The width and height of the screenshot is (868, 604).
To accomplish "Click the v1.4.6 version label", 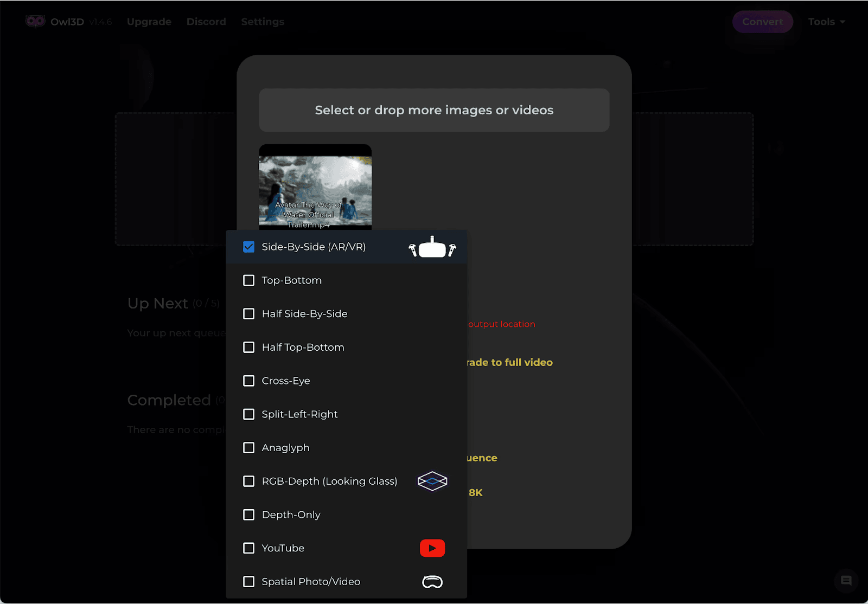I will pyautogui.click(x=100, y=22).
